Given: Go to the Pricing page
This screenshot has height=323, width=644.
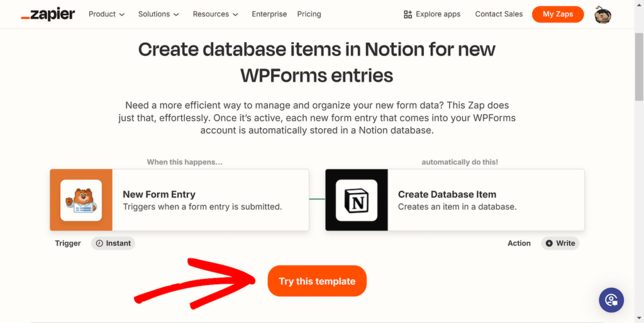Looking at the screenshot, I should [309, 14].
